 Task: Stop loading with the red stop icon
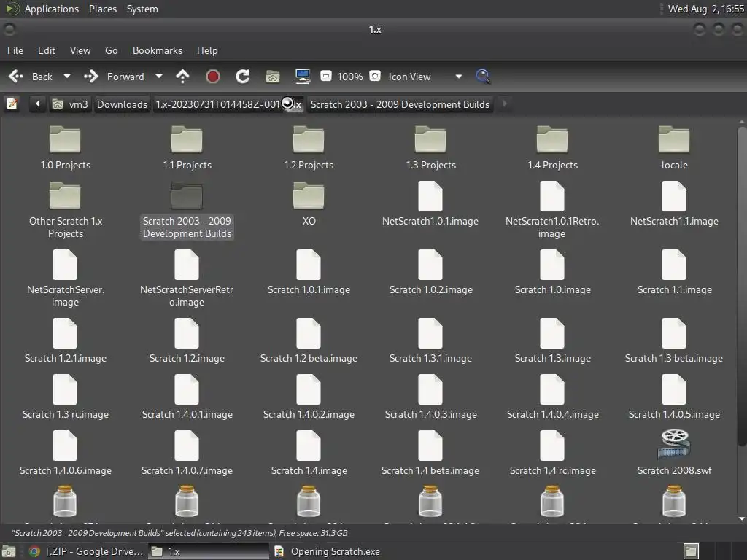pyautogui.click(x=213, y=76)
